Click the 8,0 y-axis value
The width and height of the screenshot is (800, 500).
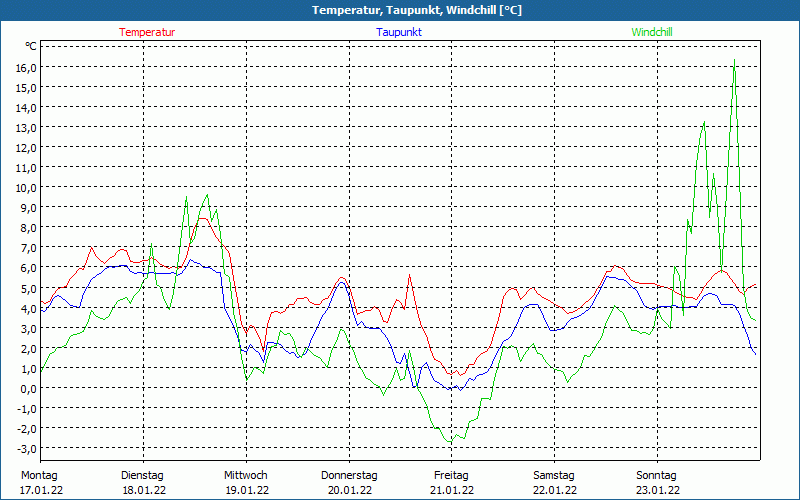(29, 227)
